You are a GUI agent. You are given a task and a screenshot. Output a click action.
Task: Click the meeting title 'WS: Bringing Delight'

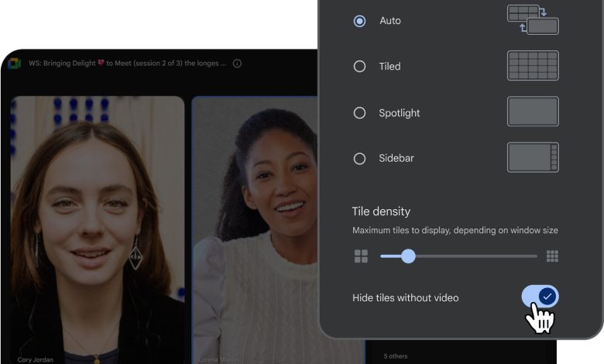128,64
